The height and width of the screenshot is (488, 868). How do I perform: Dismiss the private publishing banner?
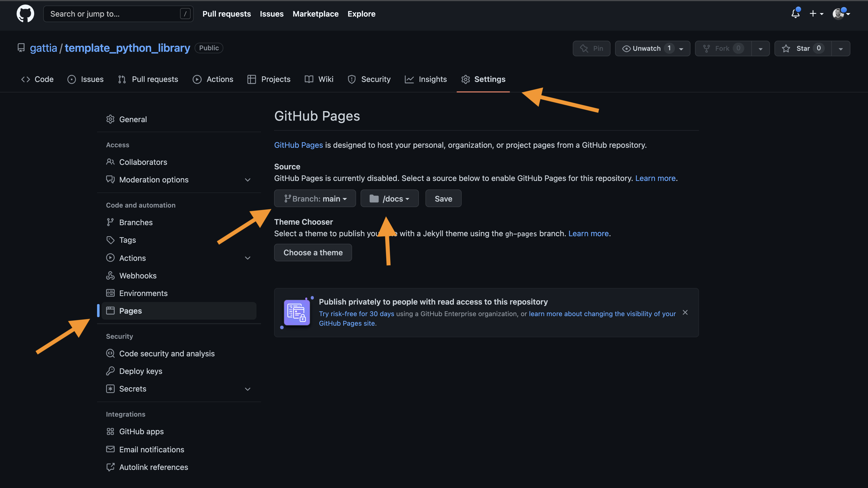coord(685,313)
